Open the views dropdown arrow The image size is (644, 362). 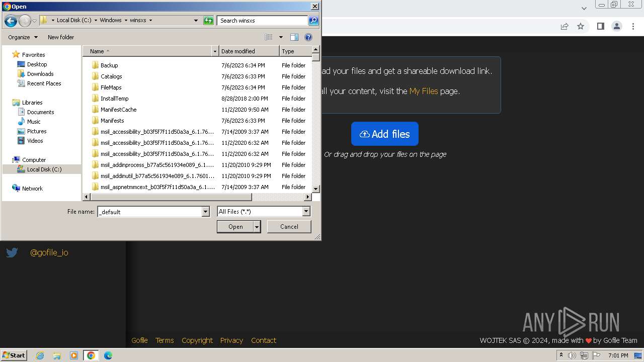[281, 37]
